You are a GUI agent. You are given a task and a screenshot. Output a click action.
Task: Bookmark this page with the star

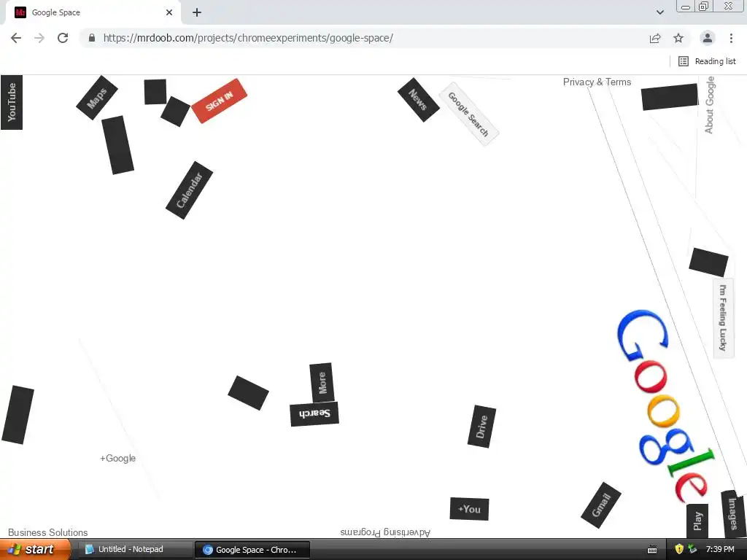tap(678, 38)
